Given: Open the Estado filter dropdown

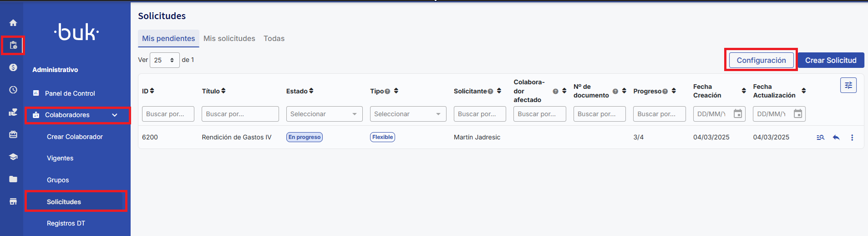Looking at the screenshot, I should tap(324, 114).
